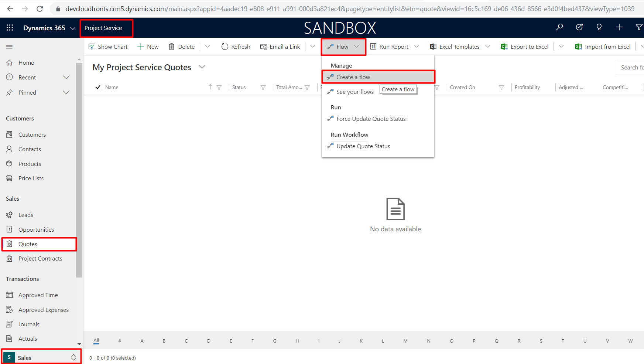Expand the Export to Excel chevron
This screenshot has height=364, width=644.
coord(561,47)
